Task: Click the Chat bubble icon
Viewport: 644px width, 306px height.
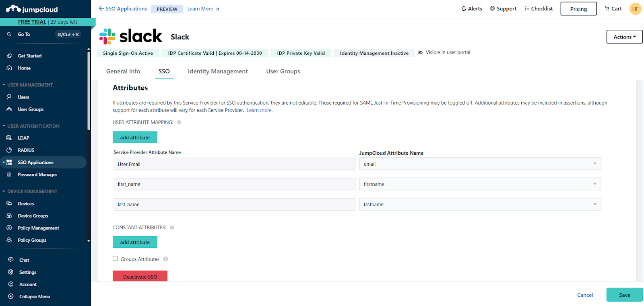Action: [x=11, y=260]
